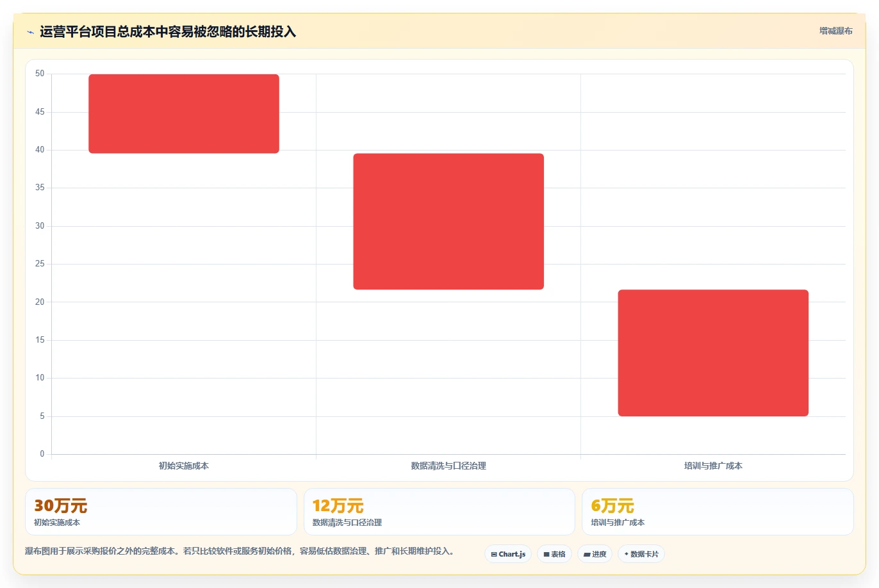
Task: Click the x-axis label 数据清洗与口径治理
Action: 448,466
